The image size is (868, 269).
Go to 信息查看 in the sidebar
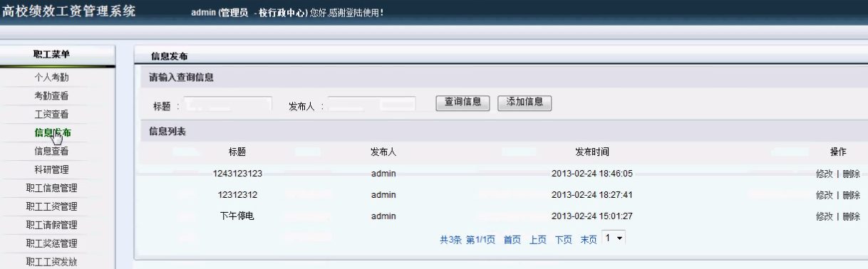click(x=52, y=151)
